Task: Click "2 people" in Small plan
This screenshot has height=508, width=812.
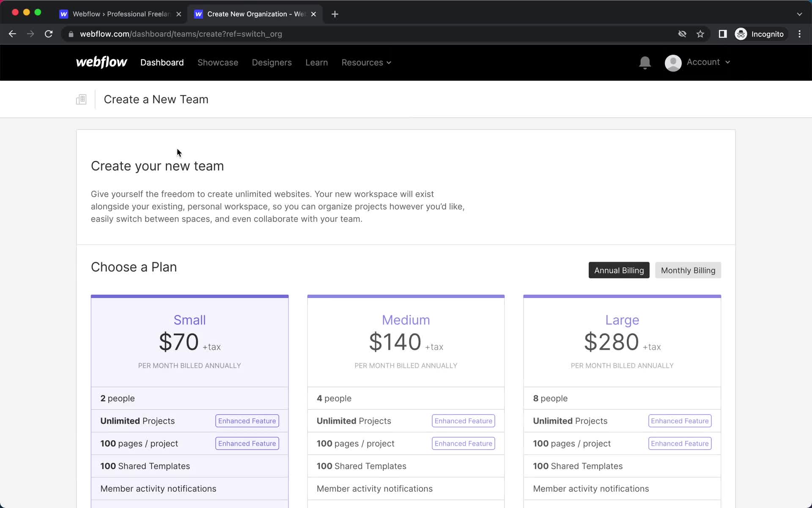Action: pos(118,398)
